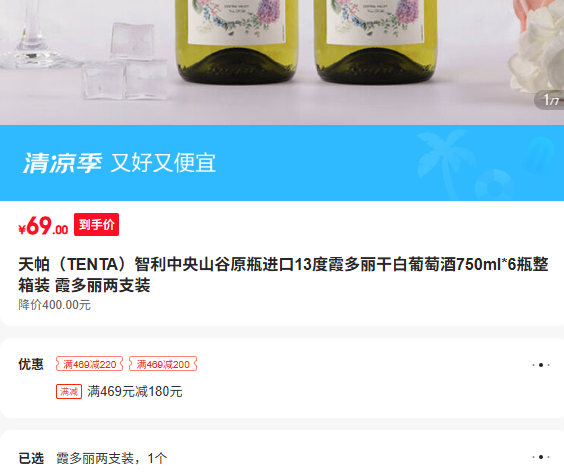564x472 pixels.
Task: Select the 天帕 TENTA product title text
Action: click(283, 275)
